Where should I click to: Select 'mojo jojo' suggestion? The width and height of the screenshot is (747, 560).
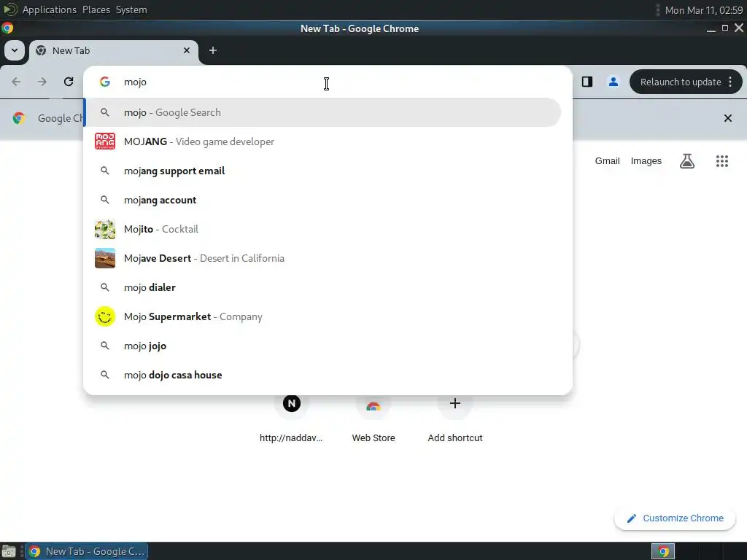pos(322,346)
